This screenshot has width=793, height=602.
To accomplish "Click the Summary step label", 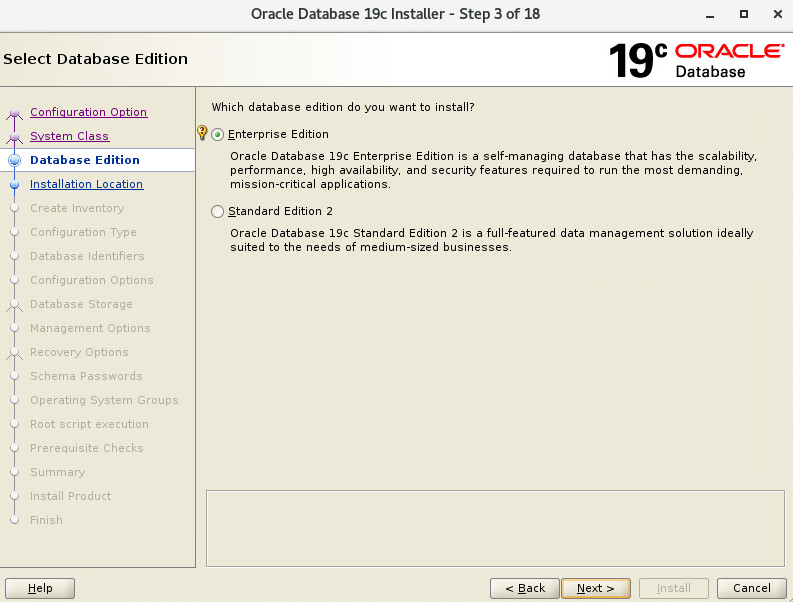I will coord(57,472).
